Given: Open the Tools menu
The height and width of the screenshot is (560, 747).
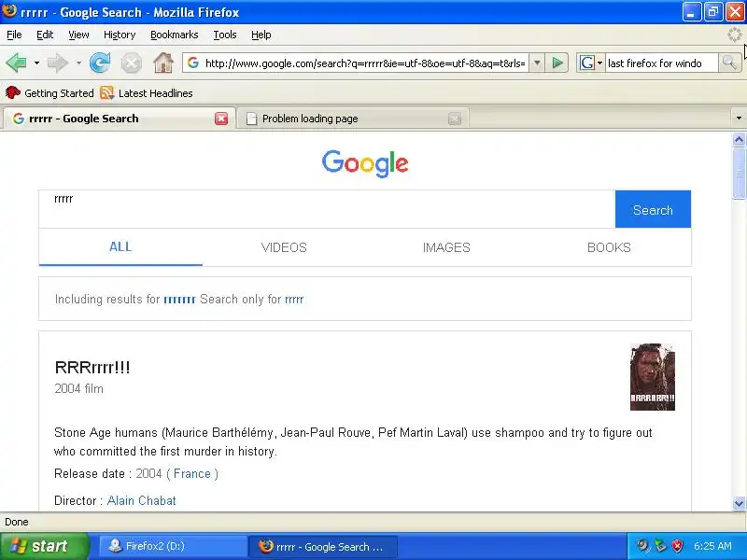Looking at the screenshot, I should click(x=225, y=35).
